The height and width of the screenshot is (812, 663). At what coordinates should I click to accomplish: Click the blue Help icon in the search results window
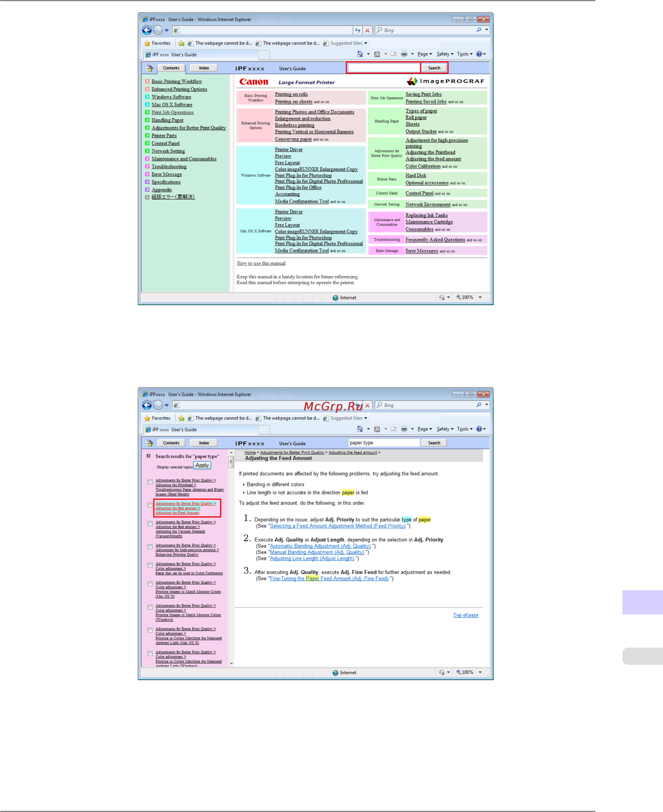(x=479, y=429)
